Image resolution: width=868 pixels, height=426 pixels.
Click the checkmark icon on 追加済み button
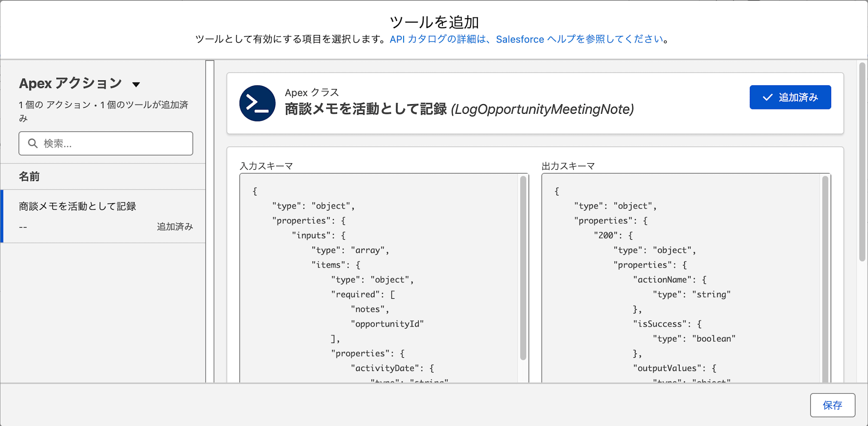click(767, 97)
